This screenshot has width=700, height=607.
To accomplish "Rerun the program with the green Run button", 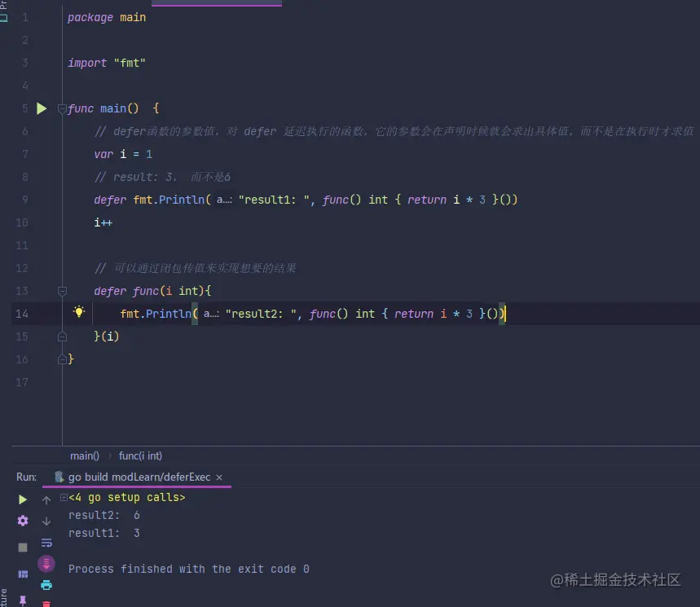I will pyautogui.click(x=22, y=499).
